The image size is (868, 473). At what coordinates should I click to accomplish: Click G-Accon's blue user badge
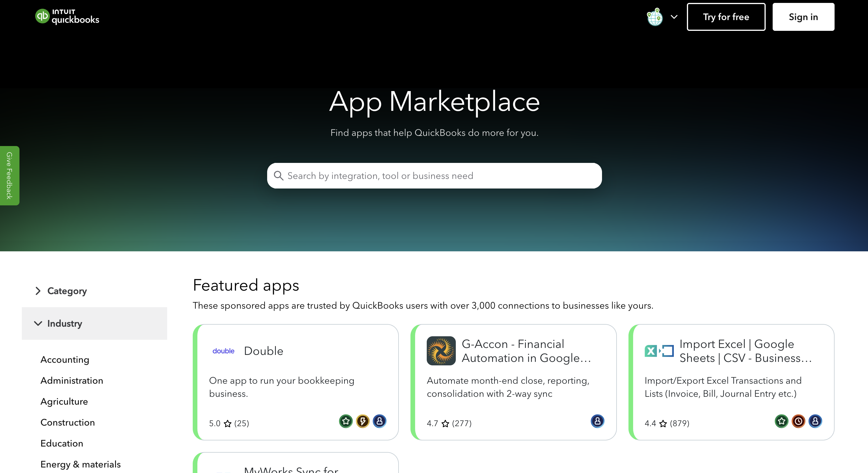(597, 421)
